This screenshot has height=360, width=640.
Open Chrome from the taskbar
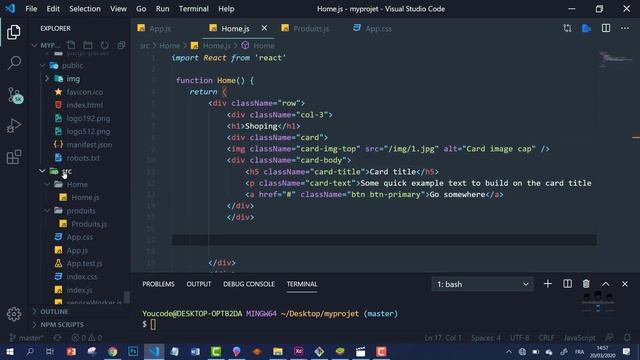click(x=112, y=351)
